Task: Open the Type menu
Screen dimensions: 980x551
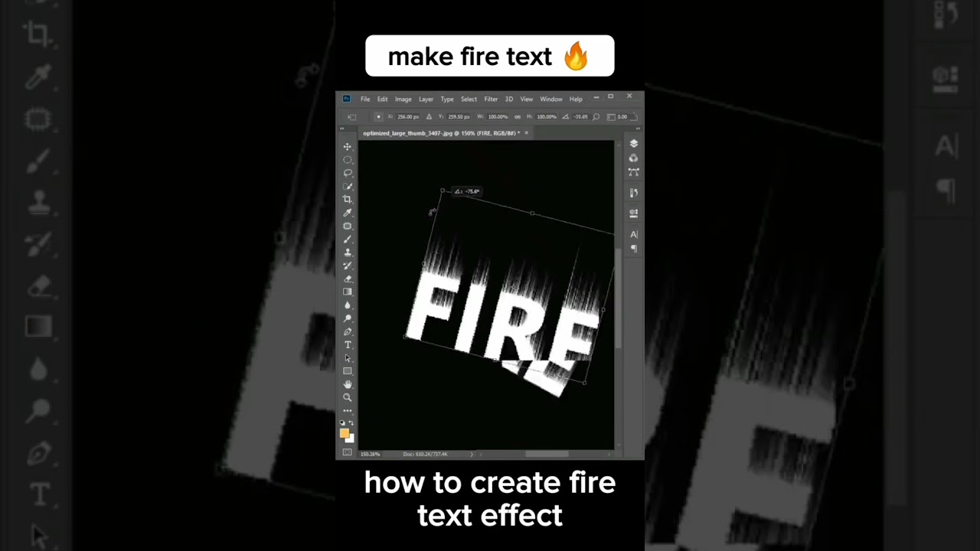Action: [447, 99]
